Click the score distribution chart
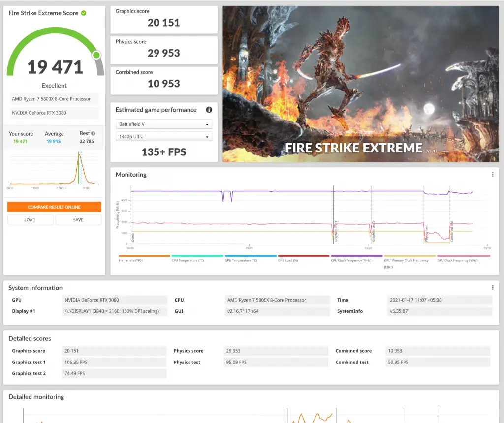Image resolution: width=504 pixels, height=423 pixels. tap(54, 170)
